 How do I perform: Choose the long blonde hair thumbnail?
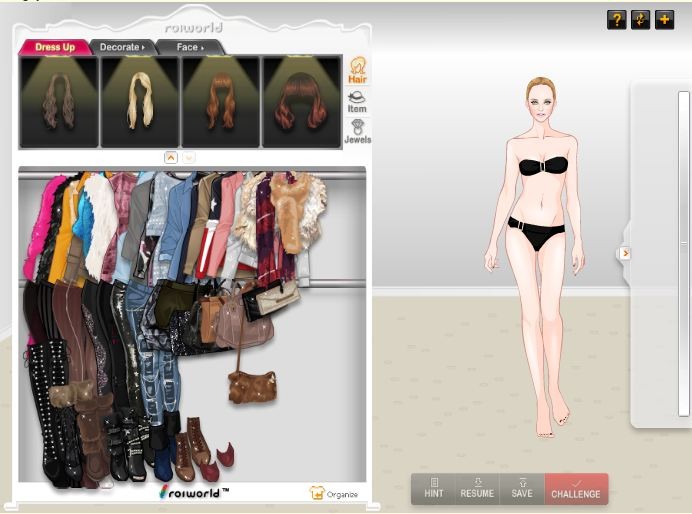pos(140,103)
